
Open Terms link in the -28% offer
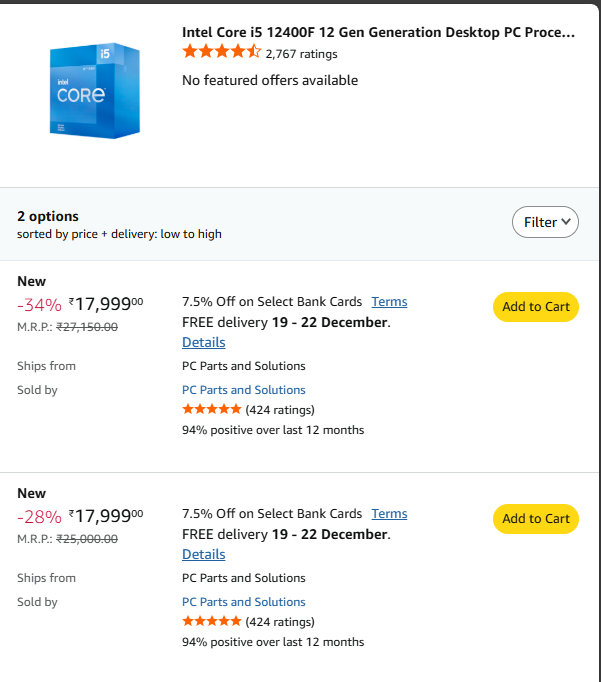[389, 514]
